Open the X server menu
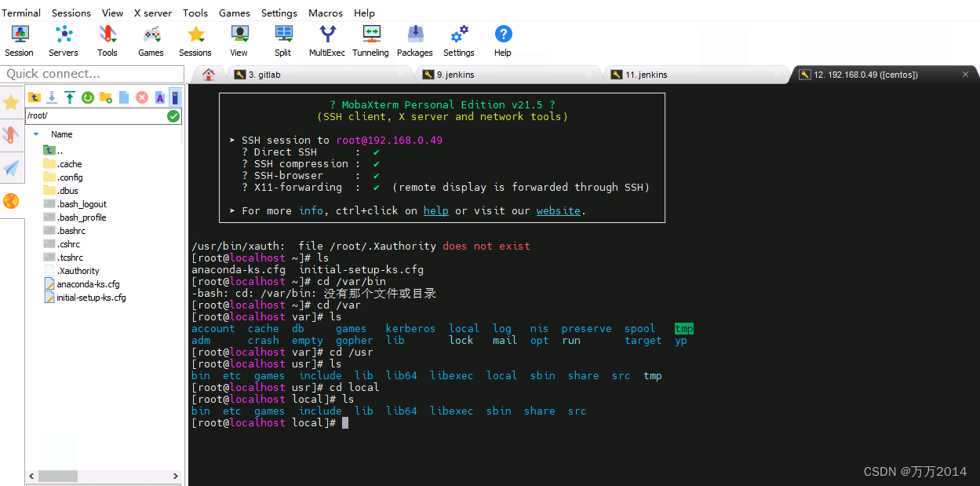 point(153,13)
